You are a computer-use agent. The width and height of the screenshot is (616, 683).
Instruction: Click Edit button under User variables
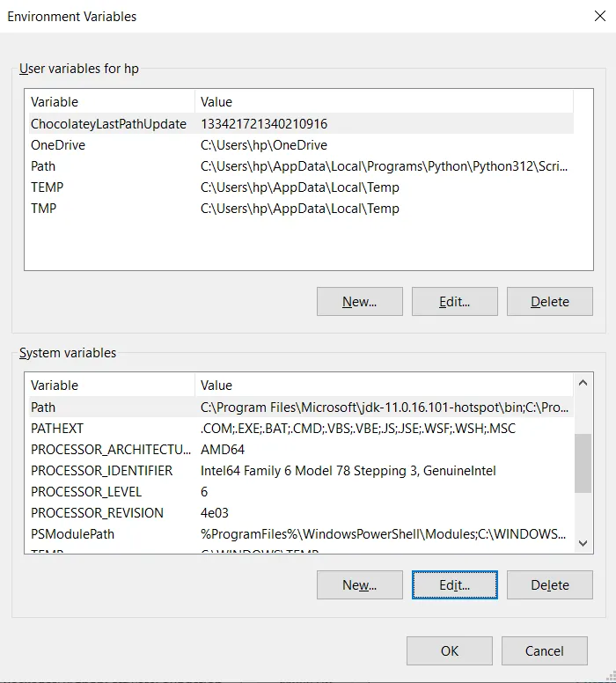coord(454,302)
